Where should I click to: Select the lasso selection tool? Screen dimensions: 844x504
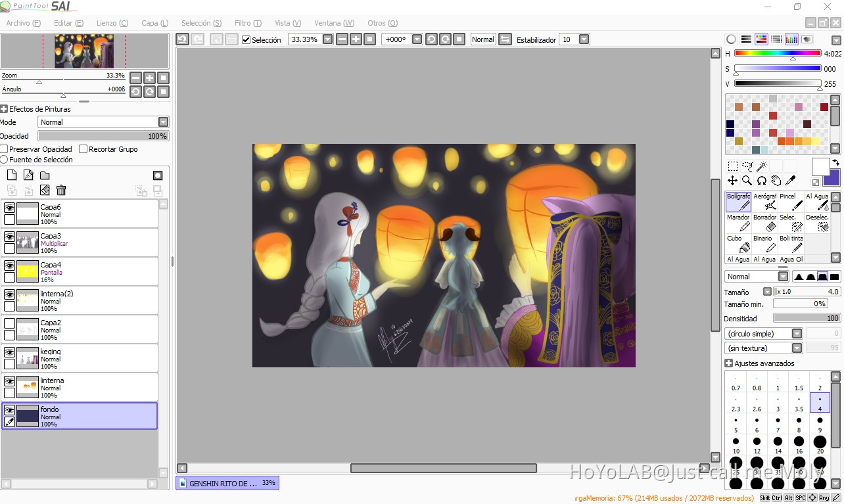coord(747,167)
